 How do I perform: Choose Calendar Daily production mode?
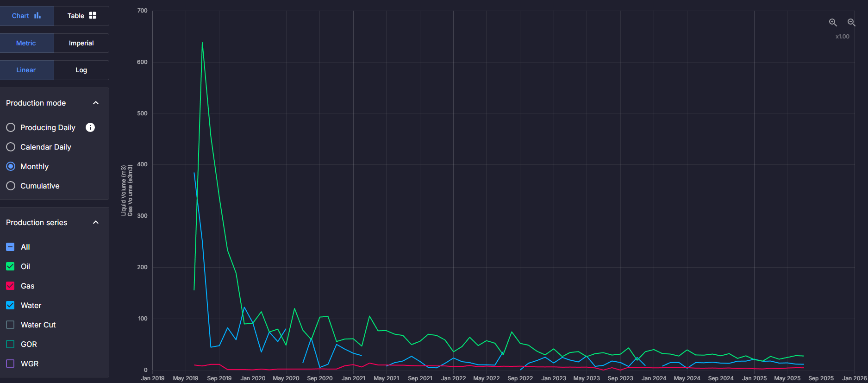tap(11, 147)
